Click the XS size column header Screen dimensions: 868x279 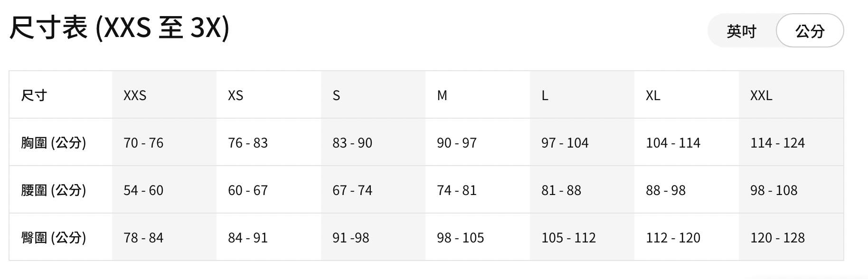tap(236, 95)
